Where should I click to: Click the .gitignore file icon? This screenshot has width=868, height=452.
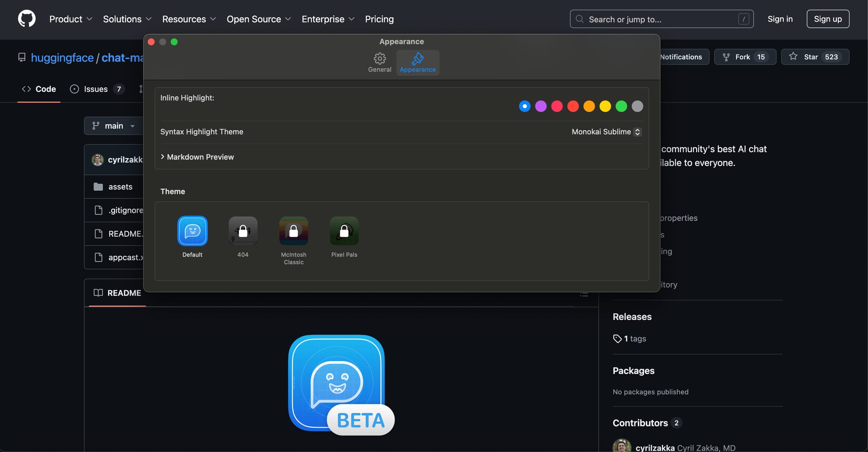coord(99,210)
